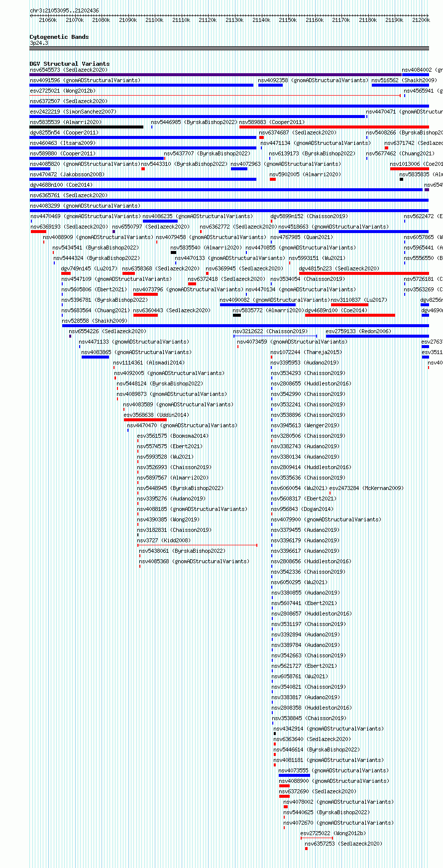Click nsv470472 (Jakobsson2008) label

[x=67, y=174]
